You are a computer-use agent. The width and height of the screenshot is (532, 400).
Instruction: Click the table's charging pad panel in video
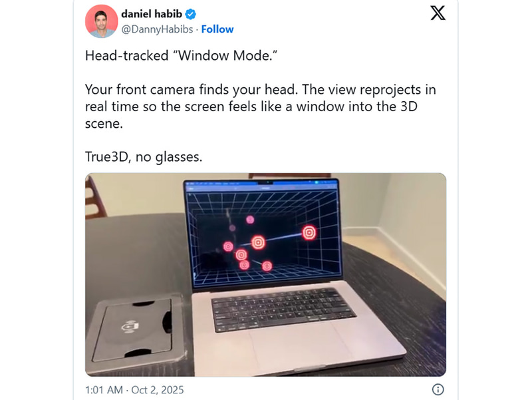[x=136, y=331]
